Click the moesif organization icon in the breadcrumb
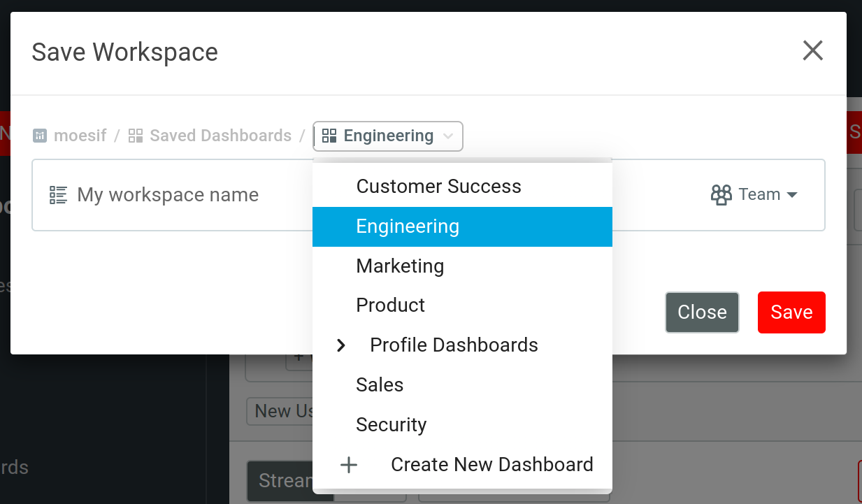Image resolution: width=862 pixels, height=504 pixels. (x=40, y=136)
